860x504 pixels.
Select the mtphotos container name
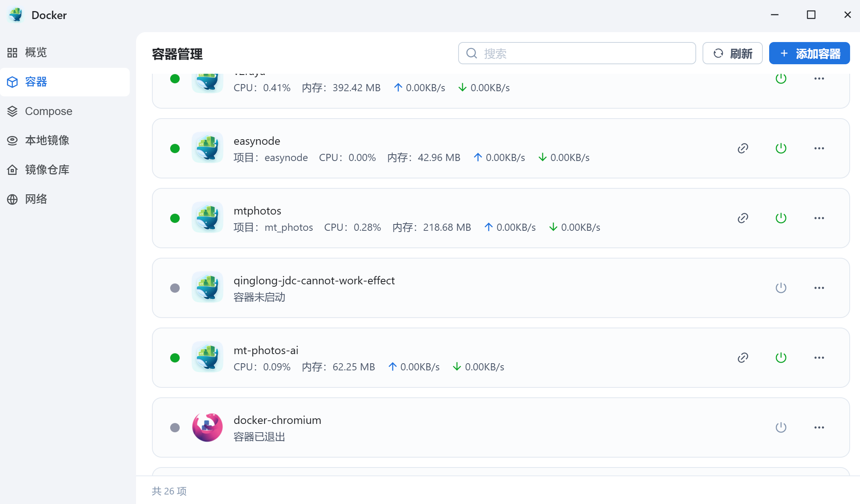257,211
